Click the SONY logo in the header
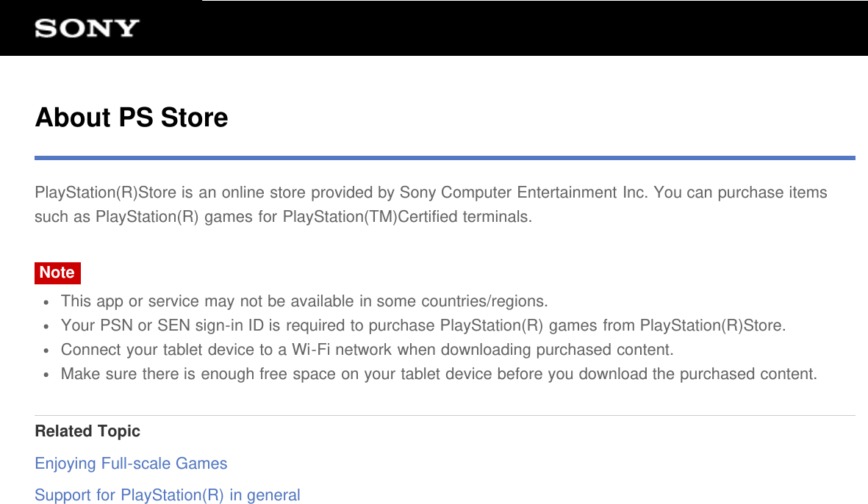 (x=87, y=29)
